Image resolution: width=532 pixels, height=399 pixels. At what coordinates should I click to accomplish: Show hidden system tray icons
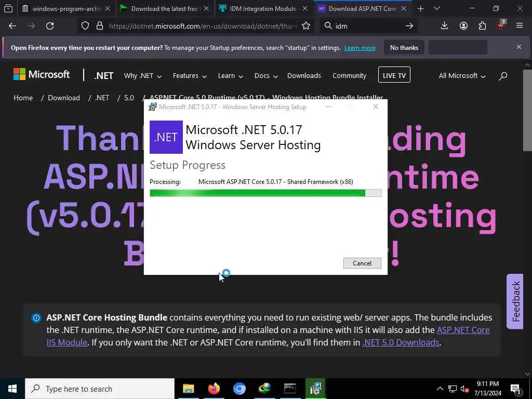440,389
